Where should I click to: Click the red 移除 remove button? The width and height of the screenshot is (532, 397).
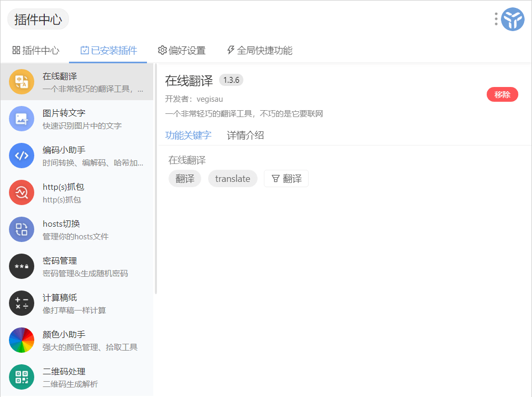502,95
